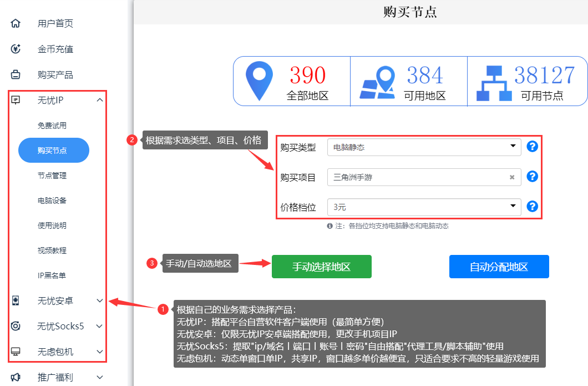Click the map icon beside 384 可用地区
The height and width of the screenshot is (386, 588).
point(379,81)
